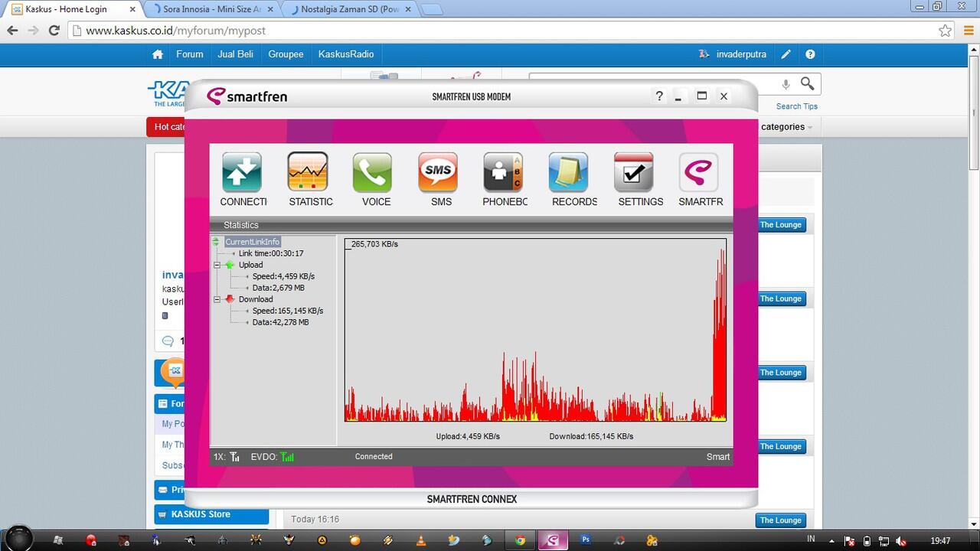Viewport: 980px width, 551px height.
Task: Select Data:2,679 MB tree entry
Action: (x=279, y=288)
